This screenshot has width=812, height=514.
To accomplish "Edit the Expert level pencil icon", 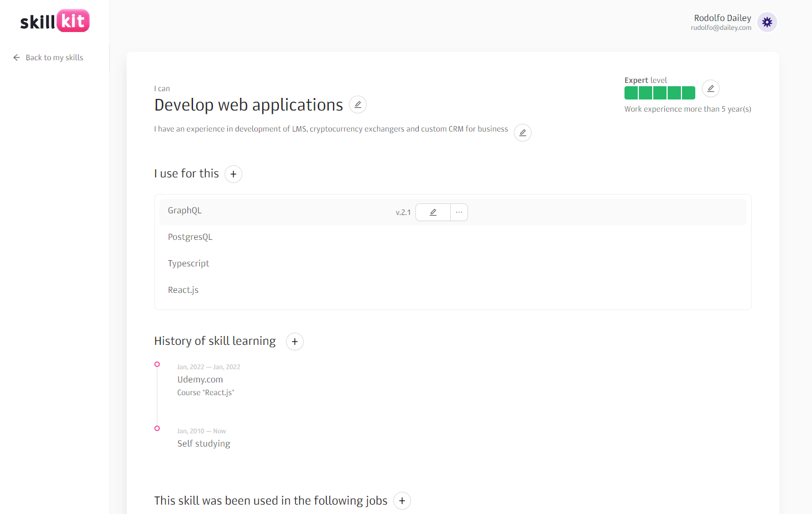I will tap(710, 88).
